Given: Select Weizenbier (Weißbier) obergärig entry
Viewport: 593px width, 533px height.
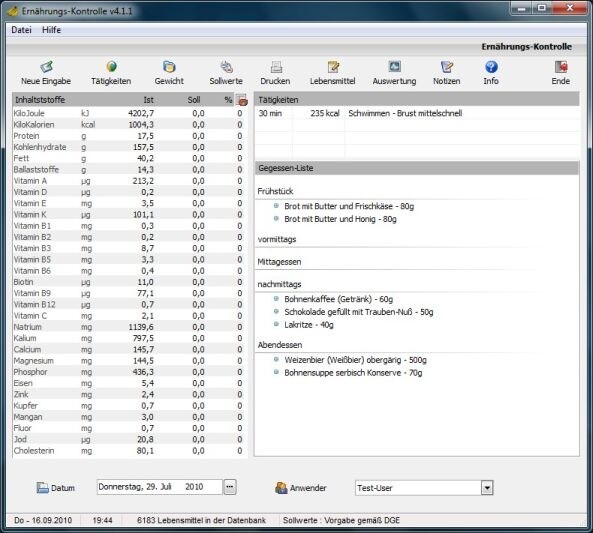Looking at the screenshot, I should (x=355, y=360).
